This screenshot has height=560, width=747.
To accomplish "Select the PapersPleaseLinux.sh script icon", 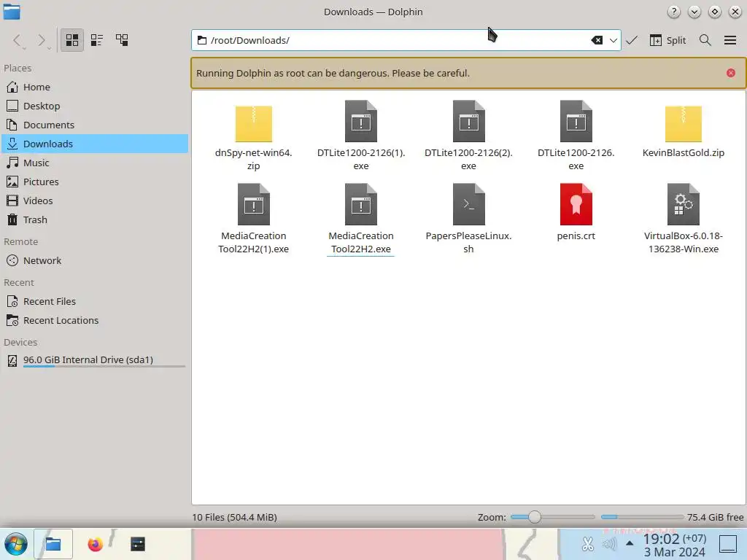I will coord(469,204).
